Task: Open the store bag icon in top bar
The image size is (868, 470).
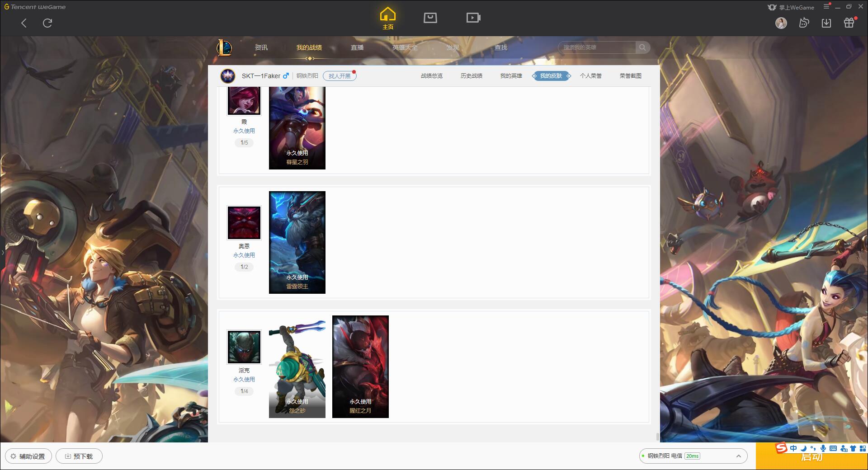Action: pyautogui.click(x=430, y=18)
